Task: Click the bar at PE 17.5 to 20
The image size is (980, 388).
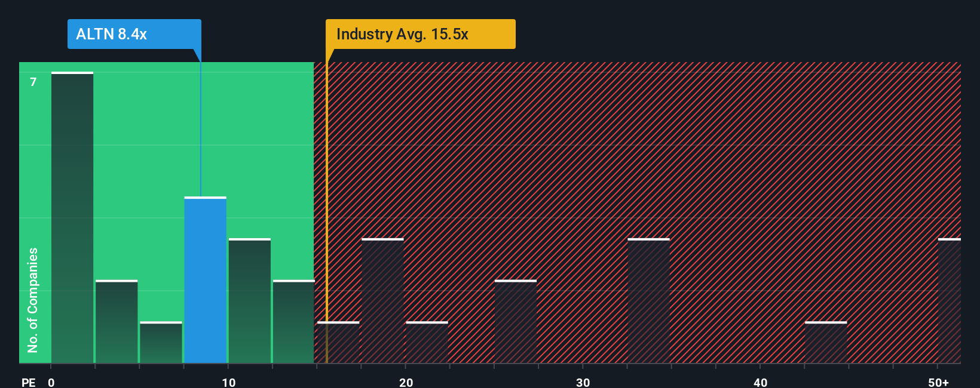Action: (x=382, y=301)
